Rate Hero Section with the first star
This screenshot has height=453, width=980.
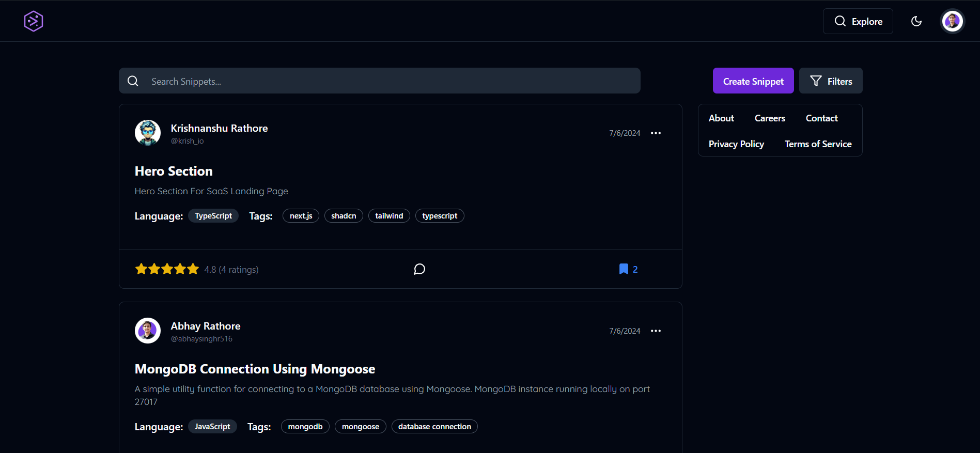coord(141,269)
